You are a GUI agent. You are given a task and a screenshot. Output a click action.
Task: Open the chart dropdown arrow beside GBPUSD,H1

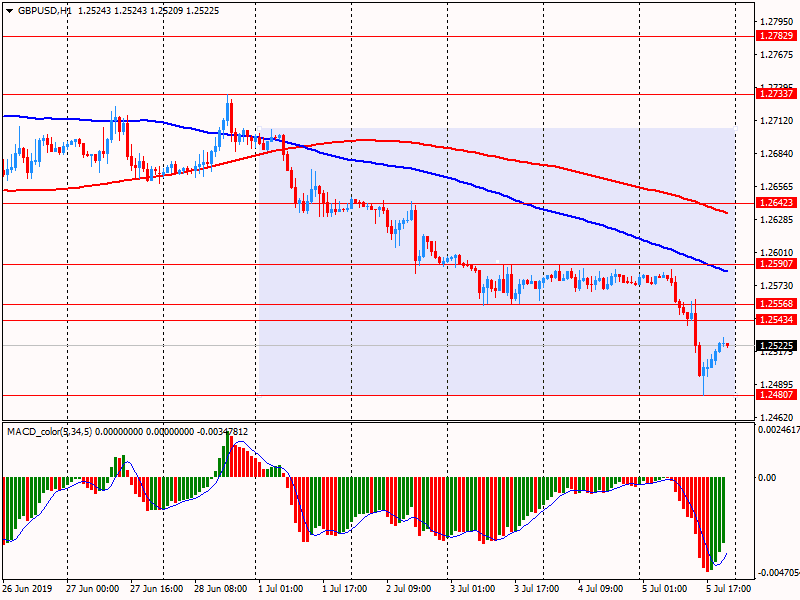coord(10,11)
